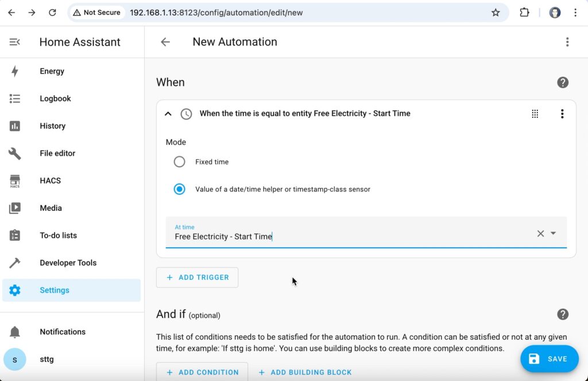Click the 'New Automation' page heading

click(x=235, y=42)
